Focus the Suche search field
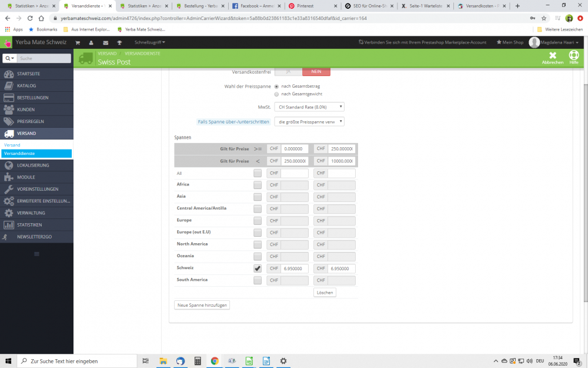Screen dimensions: 588x368 [x=44, y=58]
